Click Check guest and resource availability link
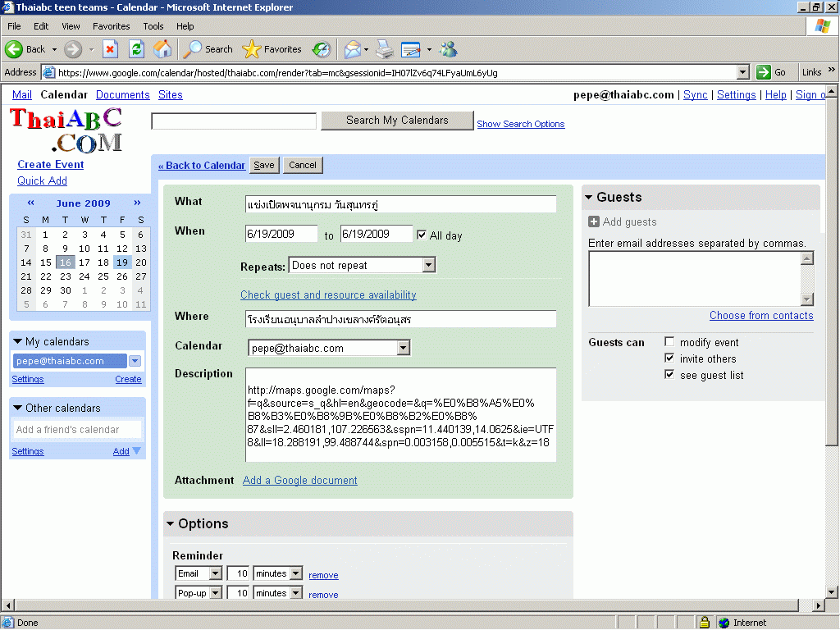This screenshot has height=630, width=840. 328,294
